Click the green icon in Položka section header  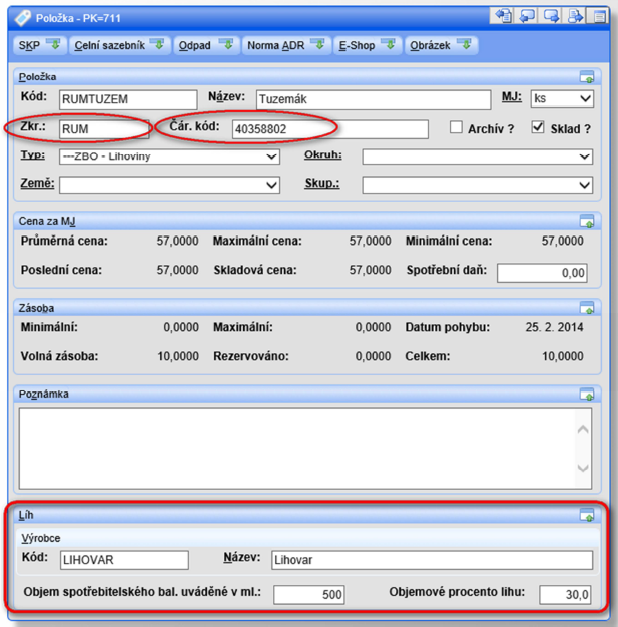[x=587, y=77]
